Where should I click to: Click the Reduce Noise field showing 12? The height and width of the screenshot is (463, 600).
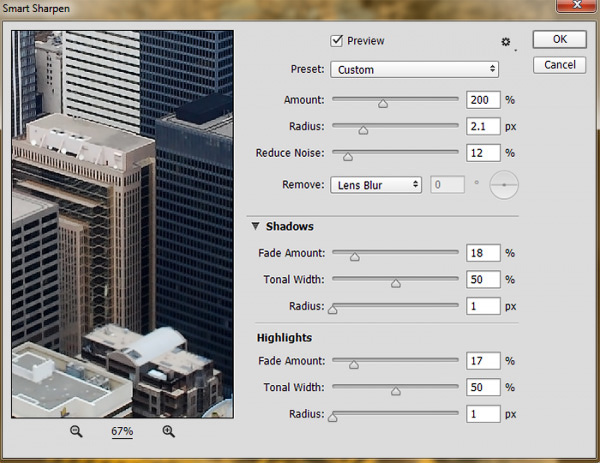point(483,153)
